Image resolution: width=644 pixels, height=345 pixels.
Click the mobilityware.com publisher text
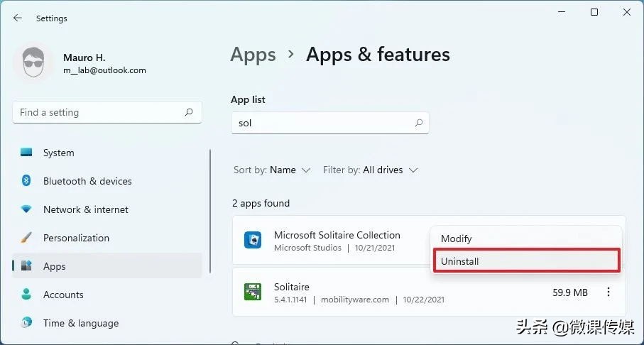coord(355,300)
